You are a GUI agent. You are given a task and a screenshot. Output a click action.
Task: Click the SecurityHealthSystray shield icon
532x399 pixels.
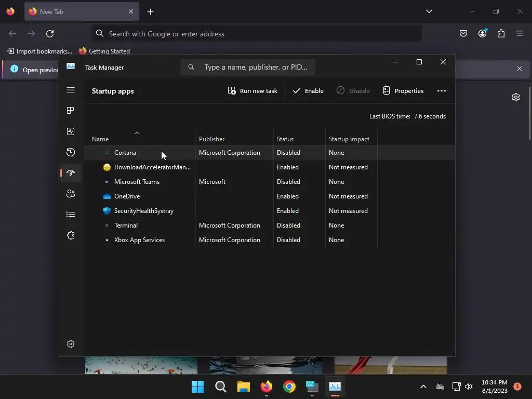coord(107,211)
